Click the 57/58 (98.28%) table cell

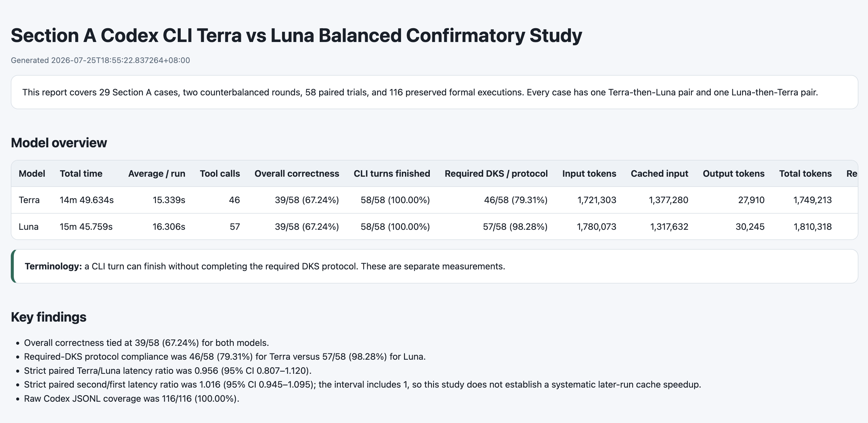515,227
